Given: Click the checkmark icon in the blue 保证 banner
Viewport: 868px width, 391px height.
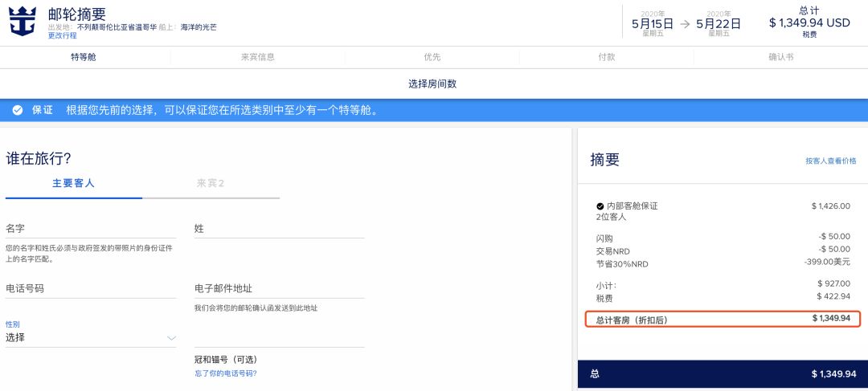Looking at the screenshot, I should [18, 110].
